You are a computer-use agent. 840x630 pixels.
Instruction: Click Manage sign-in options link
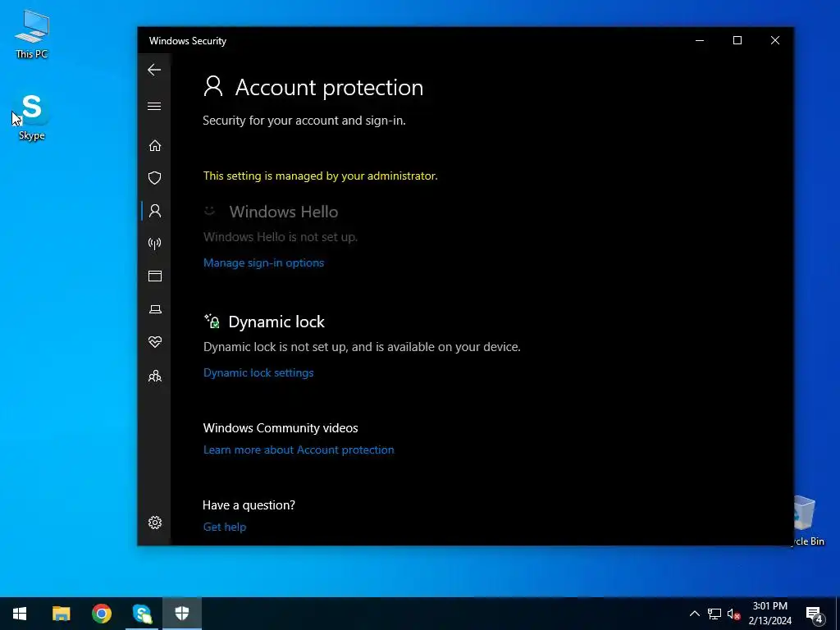point(263,262)
